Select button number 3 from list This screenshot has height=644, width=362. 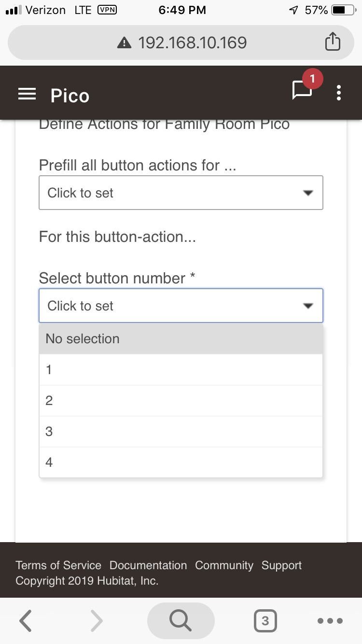(181, 432)
